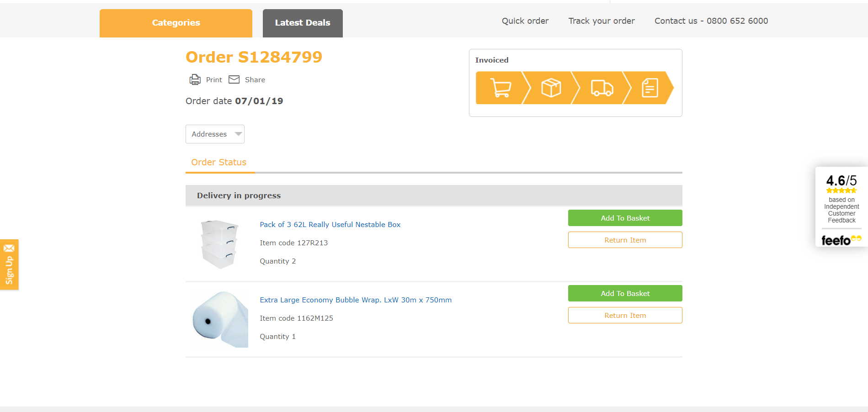Open the Addresses dropdown
The image size is (868, 412).
pos(215,134)
